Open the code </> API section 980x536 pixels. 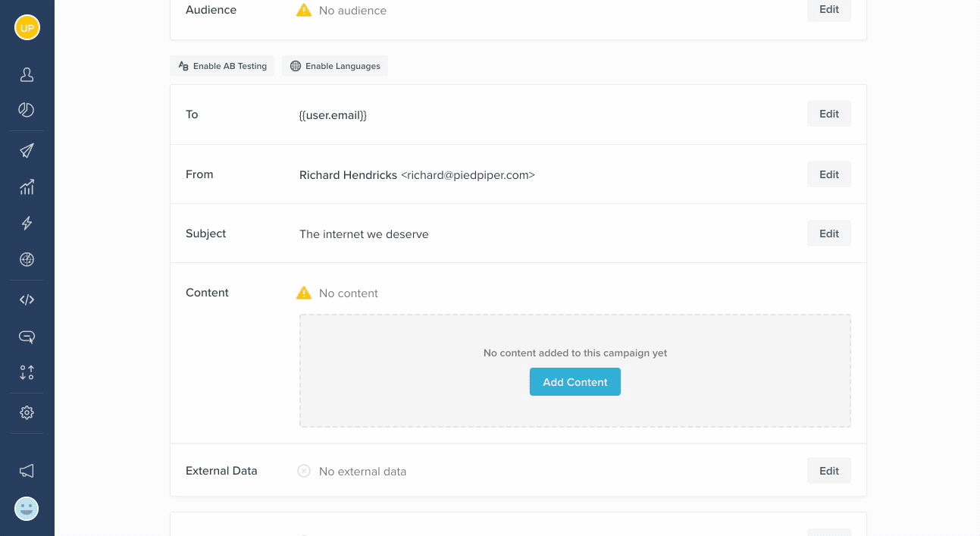27,299
